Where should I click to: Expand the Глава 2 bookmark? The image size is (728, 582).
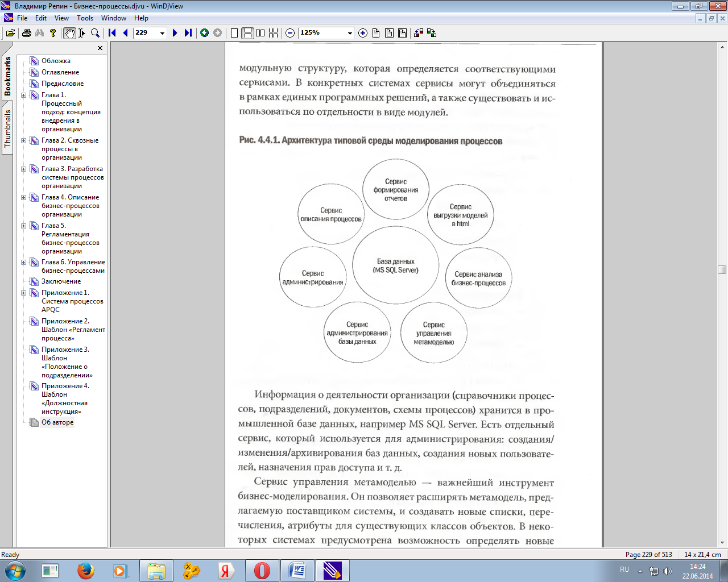24,140
